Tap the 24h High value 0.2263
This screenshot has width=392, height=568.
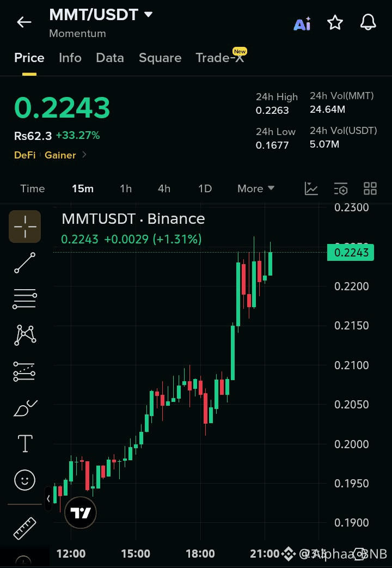(x=272, y=111)
